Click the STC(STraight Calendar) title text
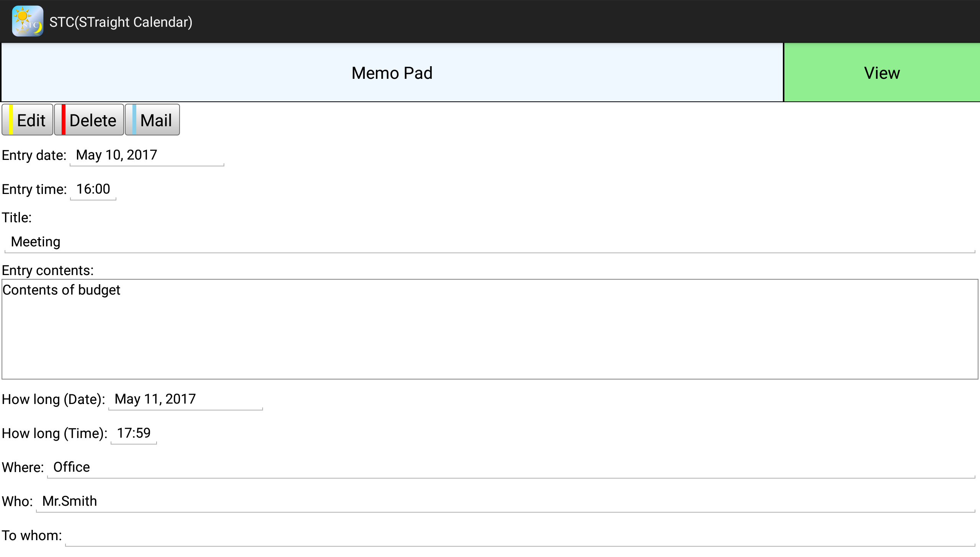This screenshot has width=980, height=557. [121, 22]
